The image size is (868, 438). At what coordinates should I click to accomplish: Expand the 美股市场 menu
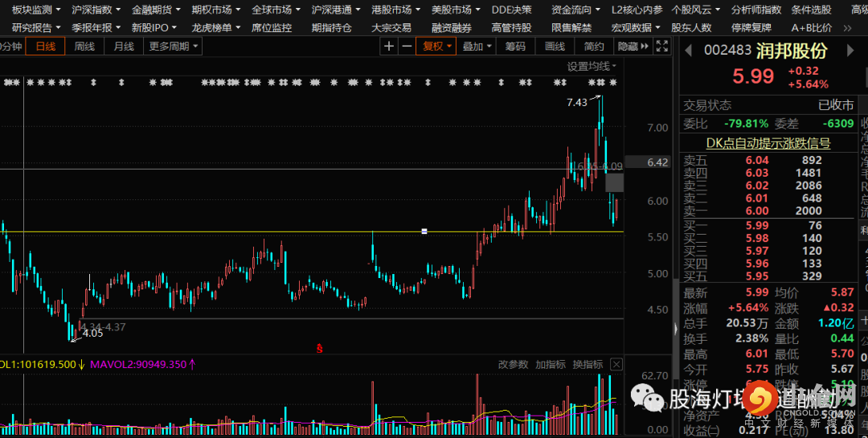[x=456, y=10]
